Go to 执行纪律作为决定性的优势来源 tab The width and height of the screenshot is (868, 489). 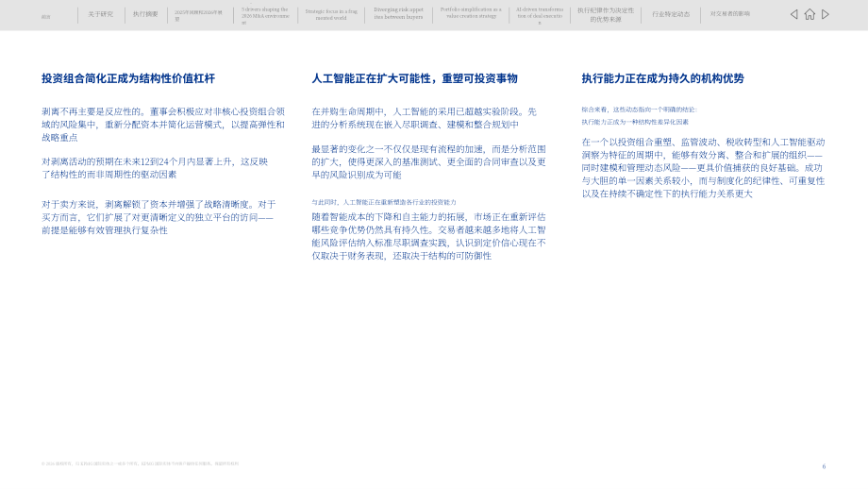tap(606, 15)
